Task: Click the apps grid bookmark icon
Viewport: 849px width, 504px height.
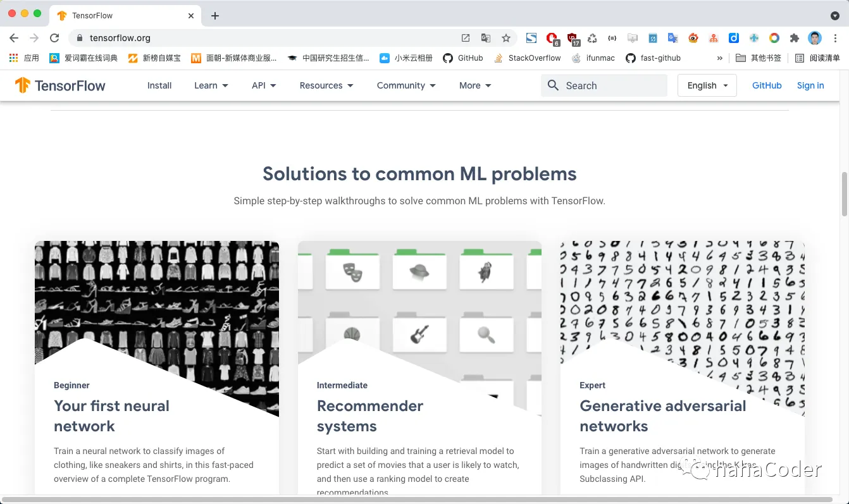Action: [13, 58]
